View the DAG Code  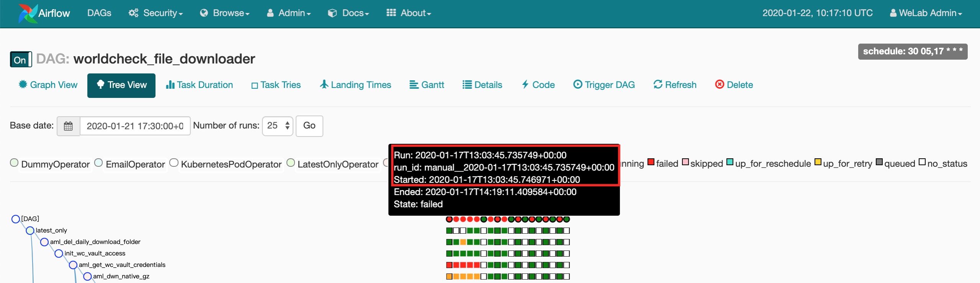(x=538, y=85)
